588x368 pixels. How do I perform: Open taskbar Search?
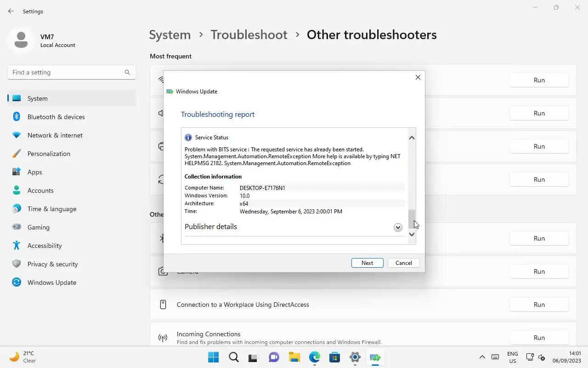(233, 357)
